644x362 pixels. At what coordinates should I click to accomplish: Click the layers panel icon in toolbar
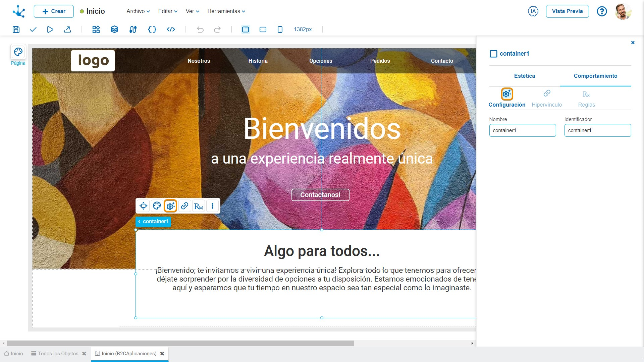(x=114, y=29)
